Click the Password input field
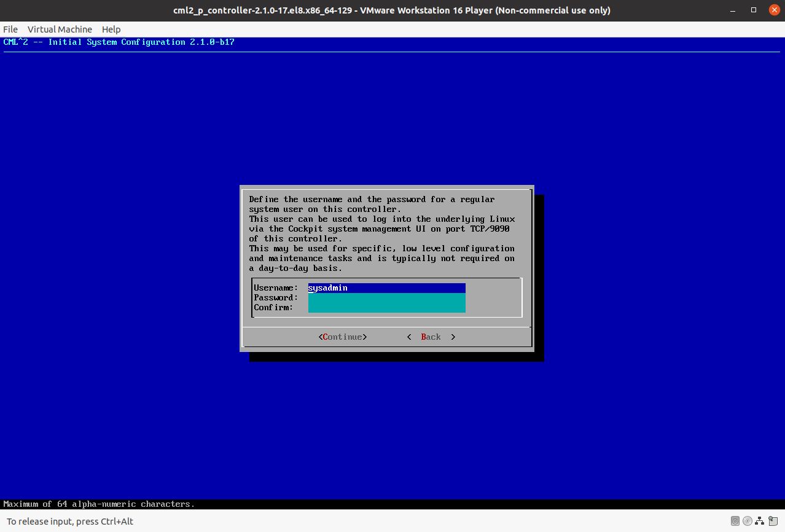The image size is (785, 532). point(386,297)
